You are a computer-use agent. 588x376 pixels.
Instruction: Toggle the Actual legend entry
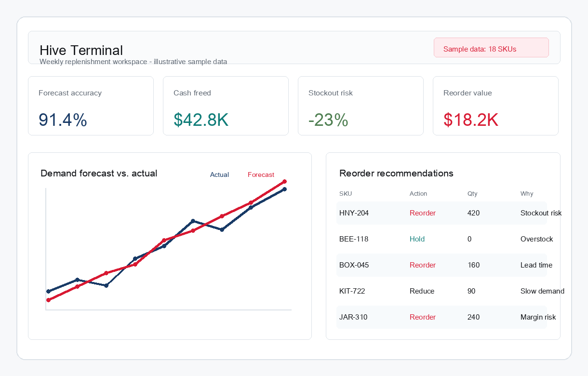pos(219,175)
